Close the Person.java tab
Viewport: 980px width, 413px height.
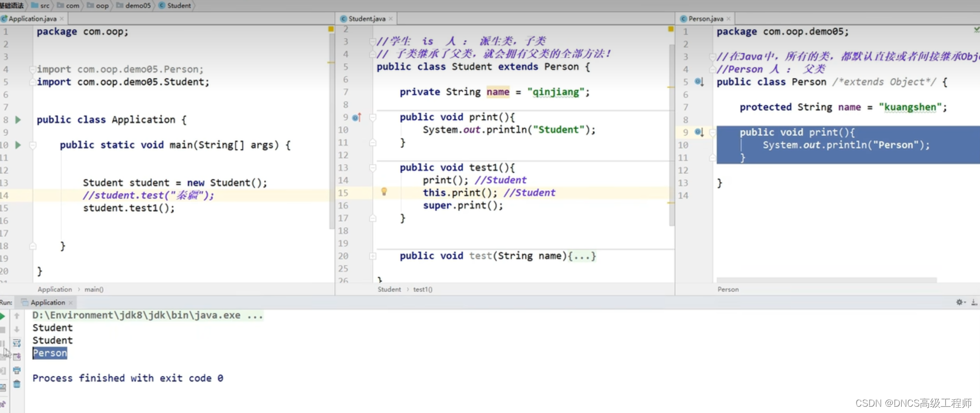coord(729,19)
